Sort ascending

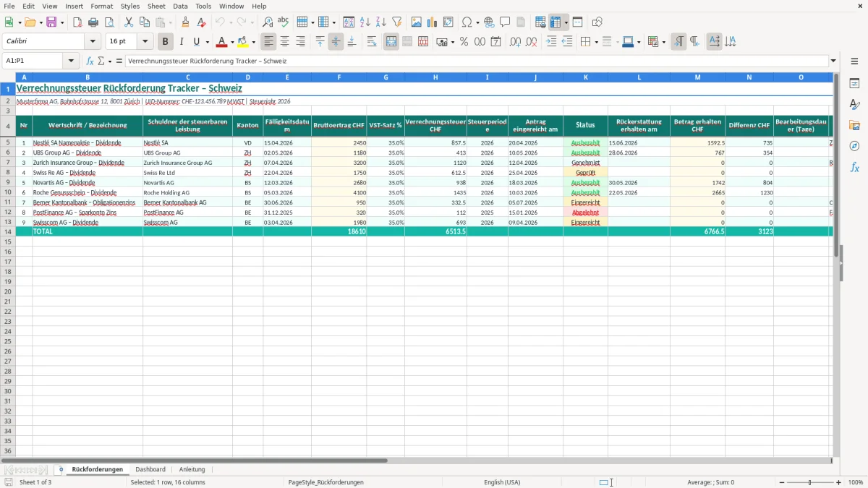(x=365, y=22)
